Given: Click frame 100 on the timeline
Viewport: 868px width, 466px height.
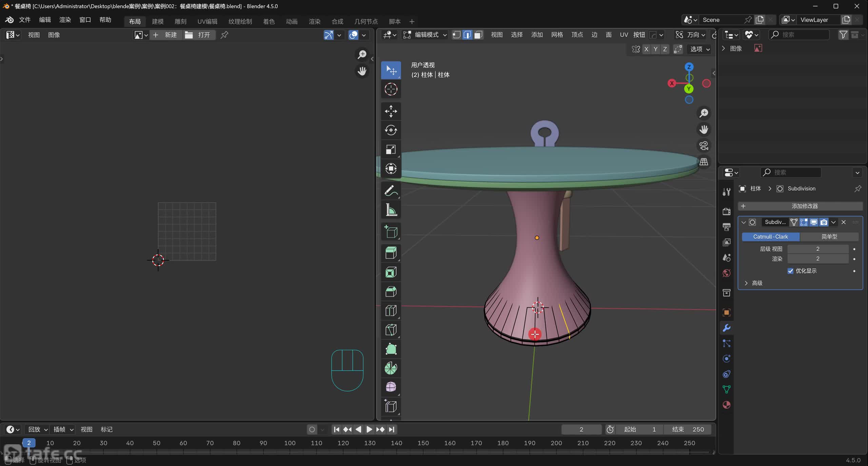Looking at the screenshot, I should (290, 443).
